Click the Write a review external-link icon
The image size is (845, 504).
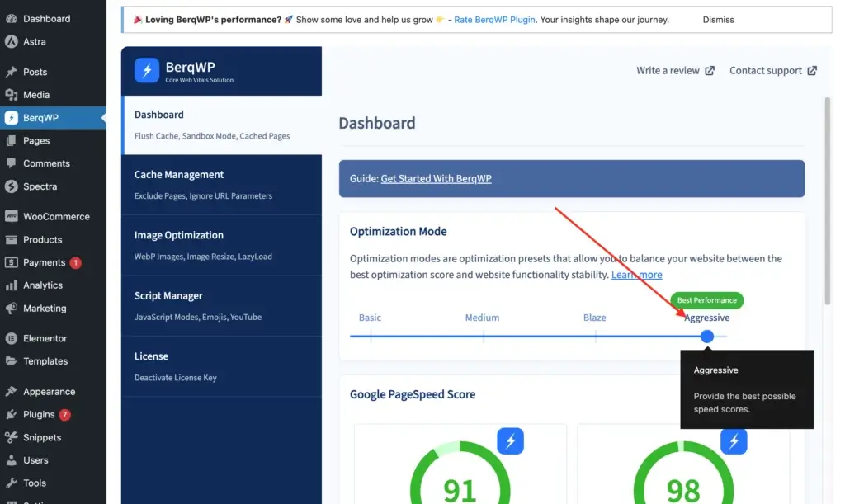[710, 71]
